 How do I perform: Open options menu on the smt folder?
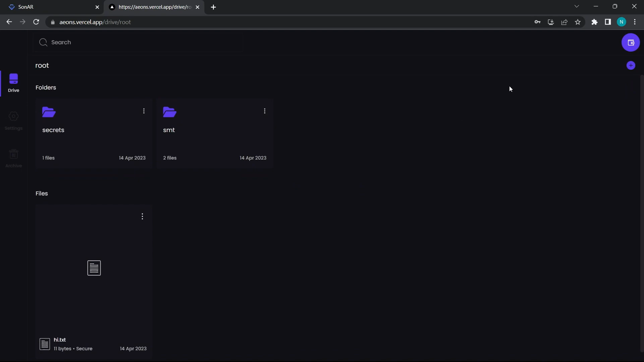point(265,111)
